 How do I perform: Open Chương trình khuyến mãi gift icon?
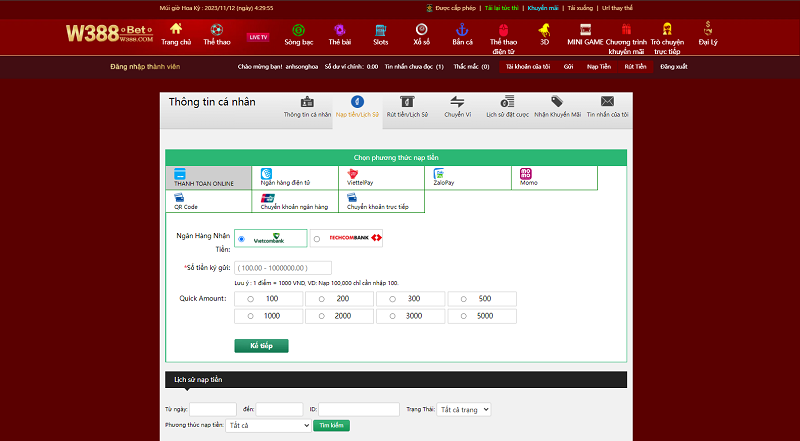coord(626,29)
